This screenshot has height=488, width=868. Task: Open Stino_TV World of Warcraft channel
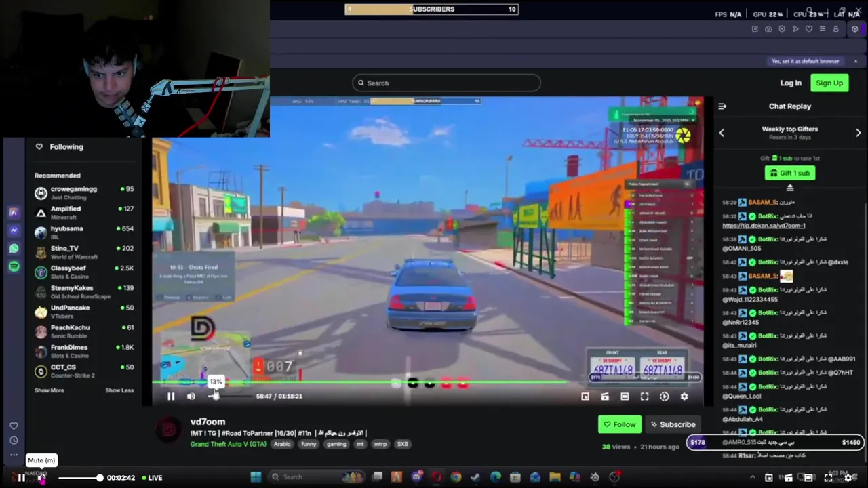tap(84, 252)
